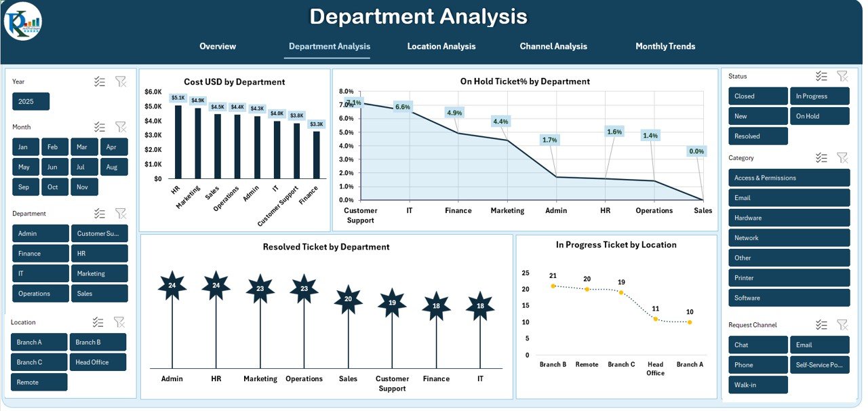The height and width of the screenshot is (411, 868).
Task: Click the Branch B point in In Progress chart
Action: point(553,286)
